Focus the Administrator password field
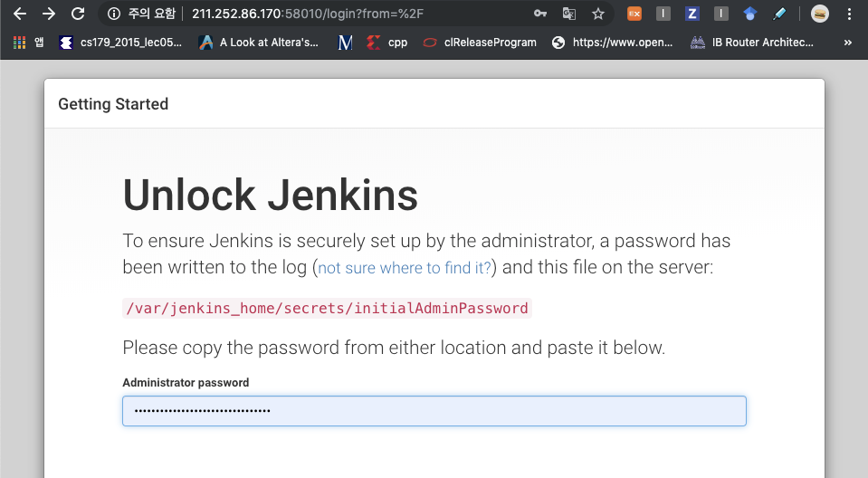Screen dimensions: 868x478 coord(434,411)
